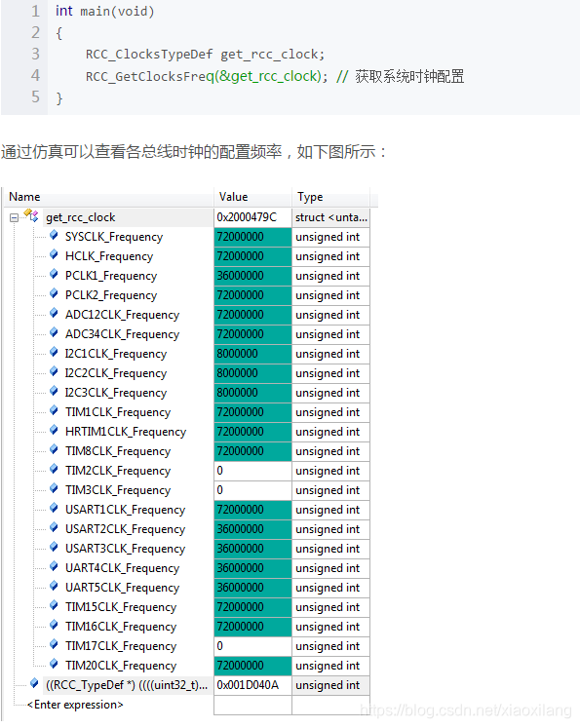This screenshot has width=580, height=728.
Task: Click the TIM17CLK_Frequency value 0
Action: (x=252, y=646)
